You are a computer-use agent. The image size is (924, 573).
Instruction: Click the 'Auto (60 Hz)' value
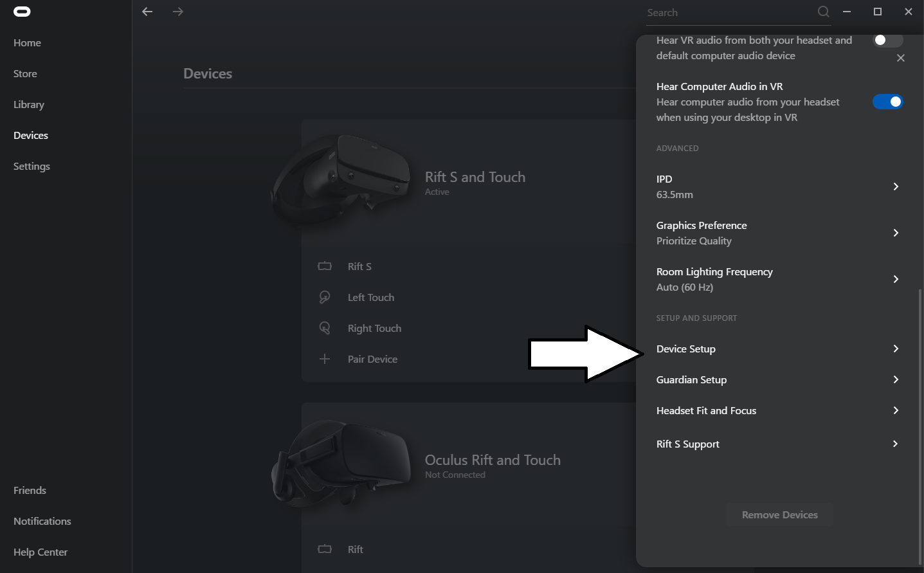pos(685,287)
